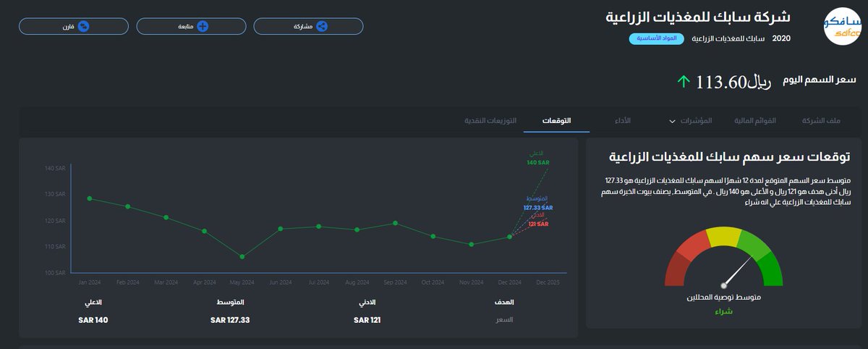Click the compare icon in قارن button
This screenshot has height=349, width=868.
click(83, 26)
